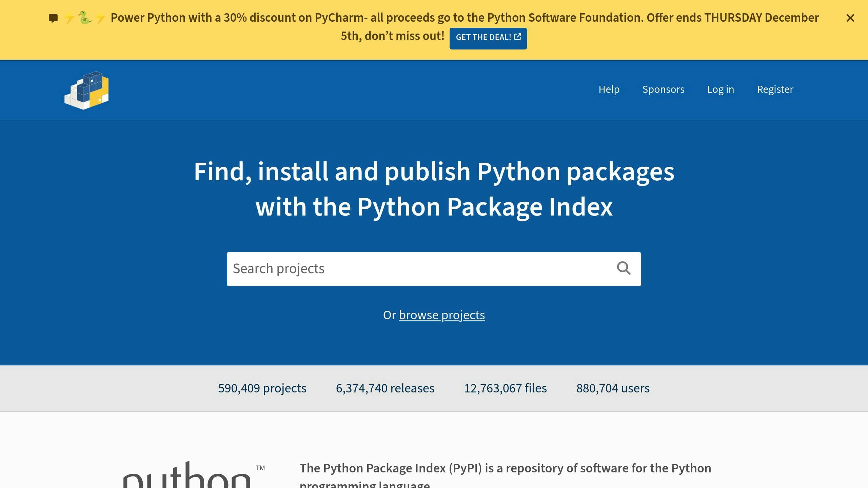Click the search magnifying glass icon

(x=624, y=268)
